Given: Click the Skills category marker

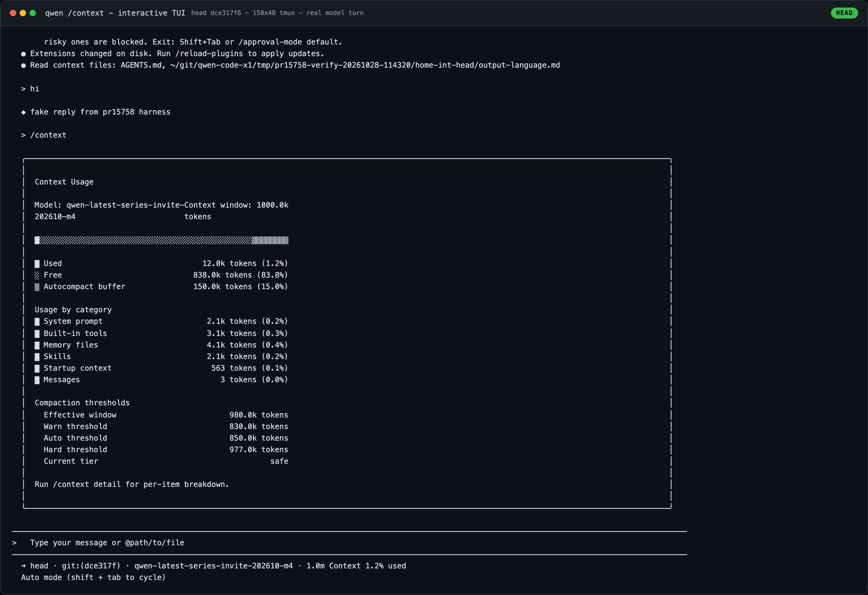Looking at the screenshot, I should click(x=37, y=357).
